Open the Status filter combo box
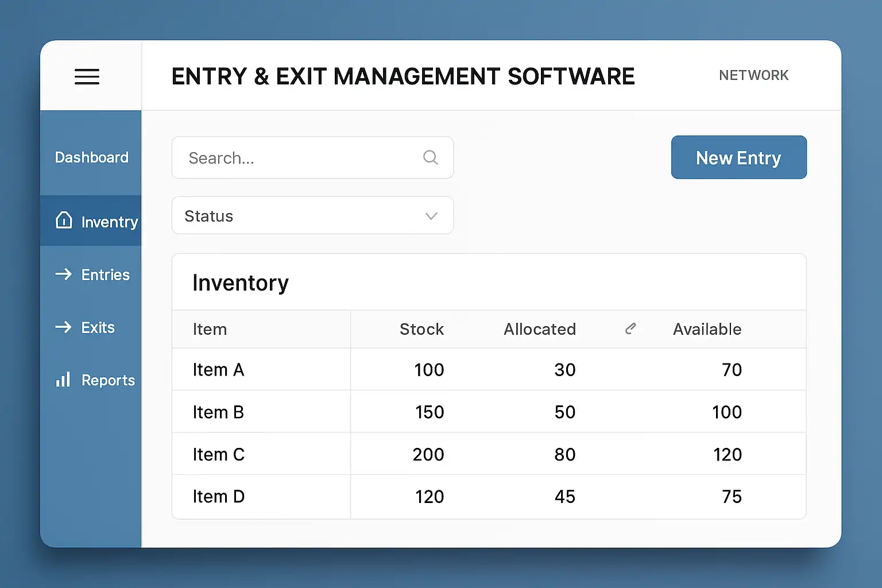The image size is (882, 588). (312, 216)
